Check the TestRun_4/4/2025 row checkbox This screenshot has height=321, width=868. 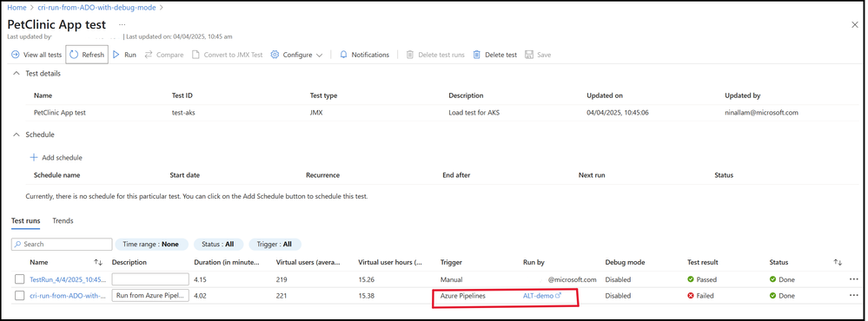tap(19, 279)
